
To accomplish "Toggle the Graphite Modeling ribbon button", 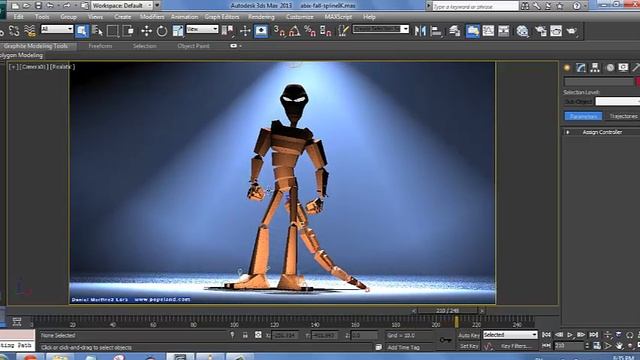I will point(473,31).
